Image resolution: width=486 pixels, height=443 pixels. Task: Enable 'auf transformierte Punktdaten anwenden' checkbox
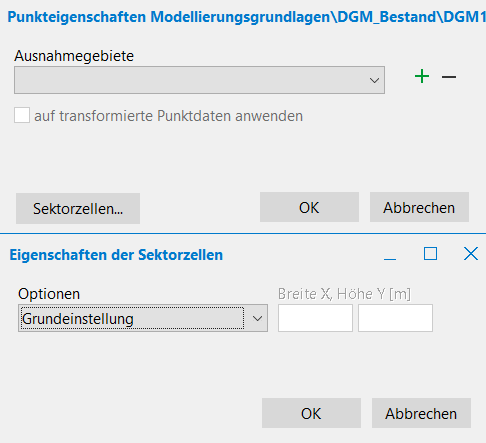tap(22, 115)
